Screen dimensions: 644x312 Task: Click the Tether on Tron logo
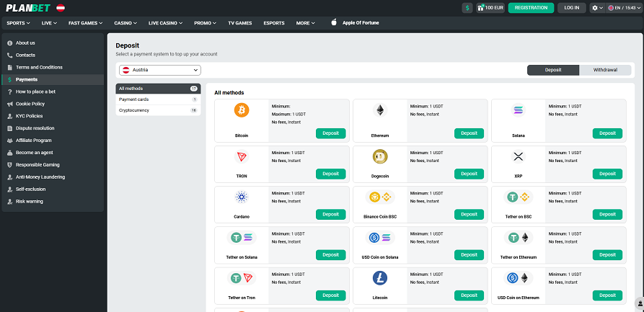coord(242,278)
